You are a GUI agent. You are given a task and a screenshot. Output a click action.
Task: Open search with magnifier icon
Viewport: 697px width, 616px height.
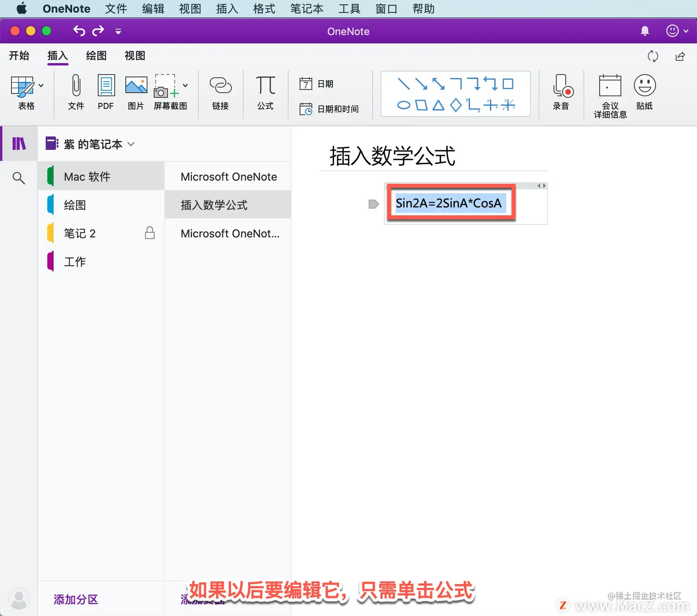(18, 178)
